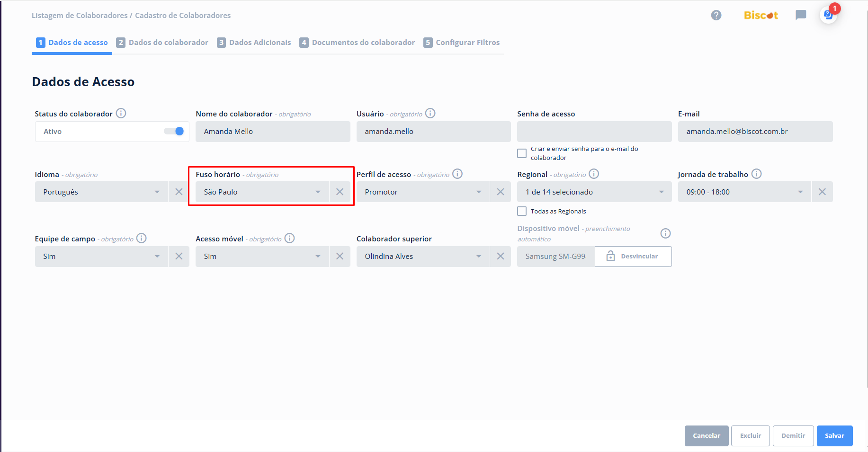
Task: Go to Configurar Filtros tab
Action: (462, 43)
